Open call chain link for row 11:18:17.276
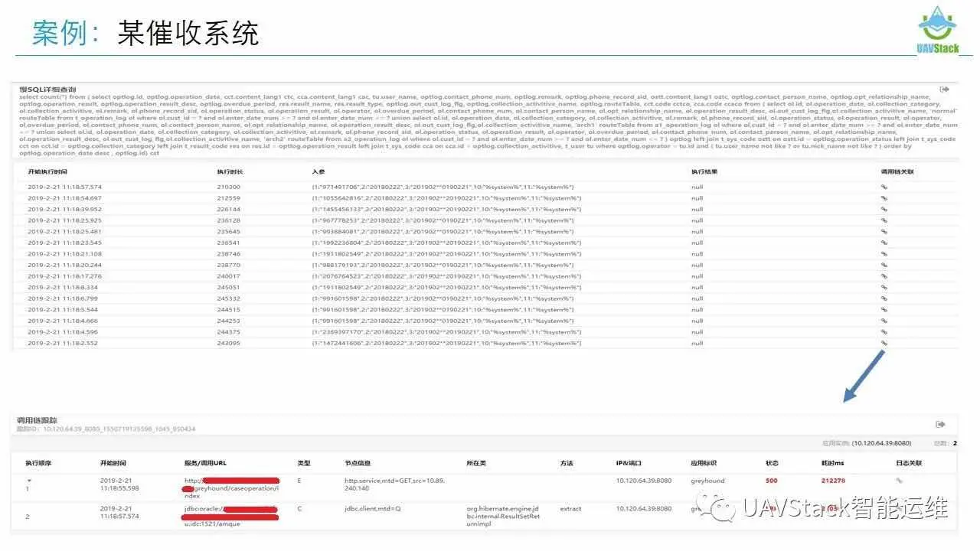The image size is (980, 551). coord(884,276)
